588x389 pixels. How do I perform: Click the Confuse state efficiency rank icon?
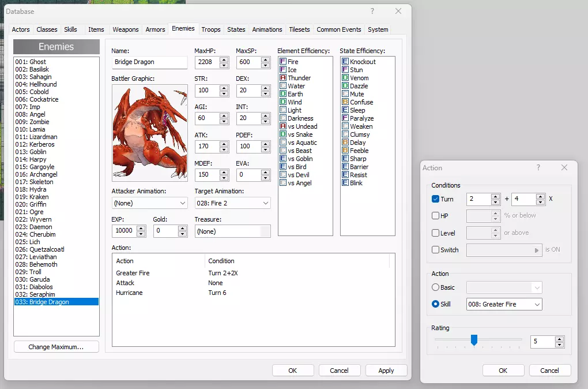[345, 102]
